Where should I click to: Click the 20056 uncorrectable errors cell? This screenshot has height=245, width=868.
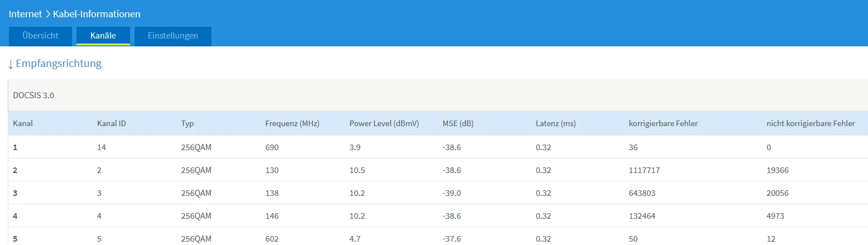pos(778,193)
